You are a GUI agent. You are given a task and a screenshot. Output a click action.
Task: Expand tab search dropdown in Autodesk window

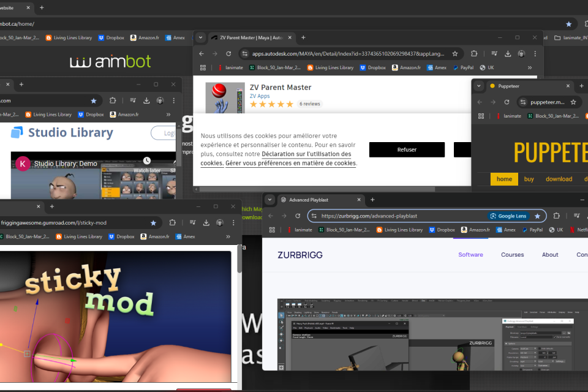pos(201,37)
